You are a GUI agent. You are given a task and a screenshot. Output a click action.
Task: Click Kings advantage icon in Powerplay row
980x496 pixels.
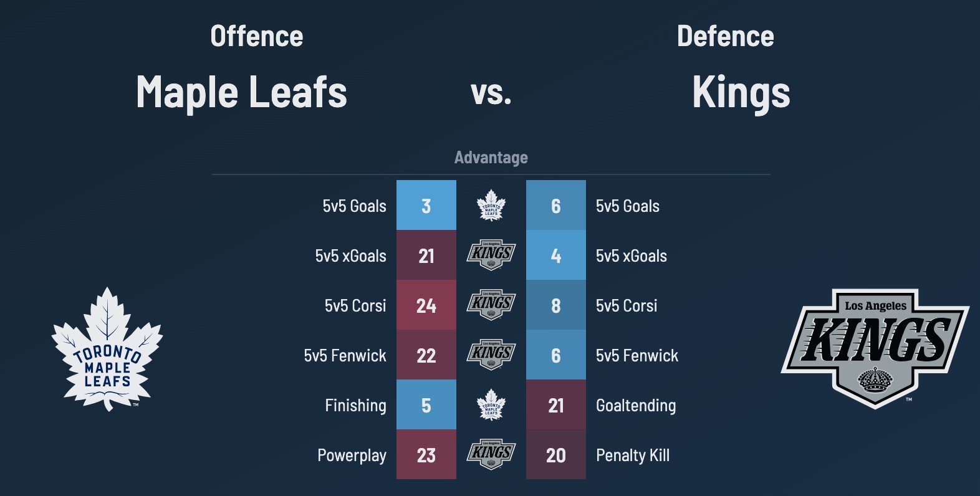pyautogui.click(x=491, y=455)
